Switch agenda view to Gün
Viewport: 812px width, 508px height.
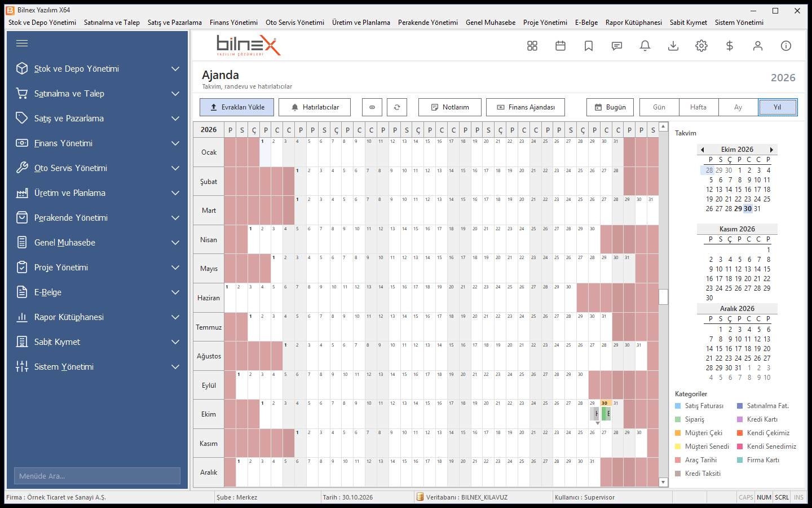coord(659,107)
